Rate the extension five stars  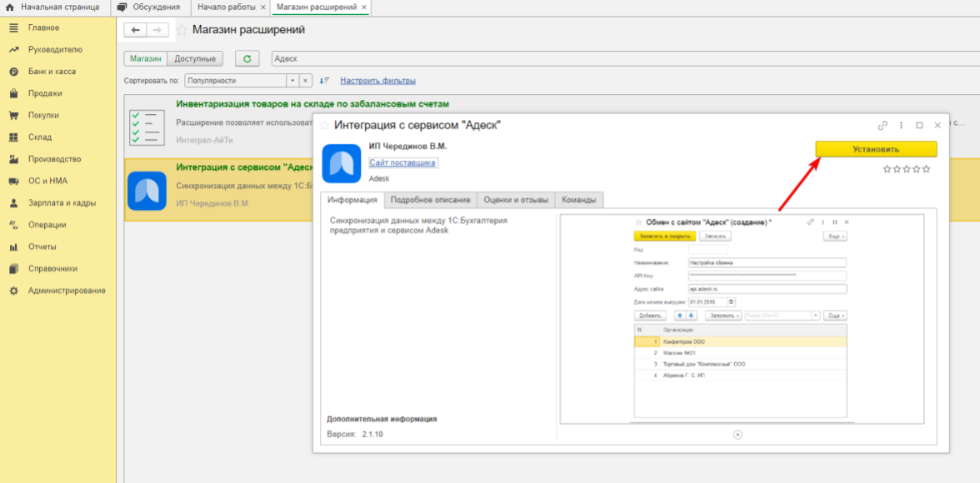[927, 169]
